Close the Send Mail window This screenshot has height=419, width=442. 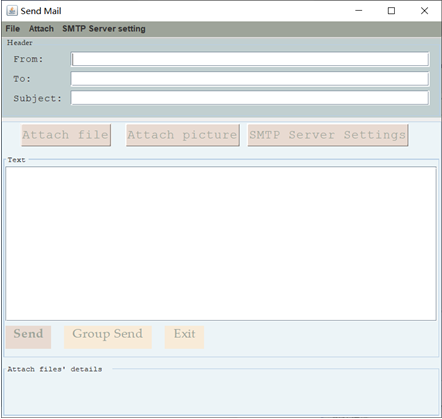pos(424,11)
